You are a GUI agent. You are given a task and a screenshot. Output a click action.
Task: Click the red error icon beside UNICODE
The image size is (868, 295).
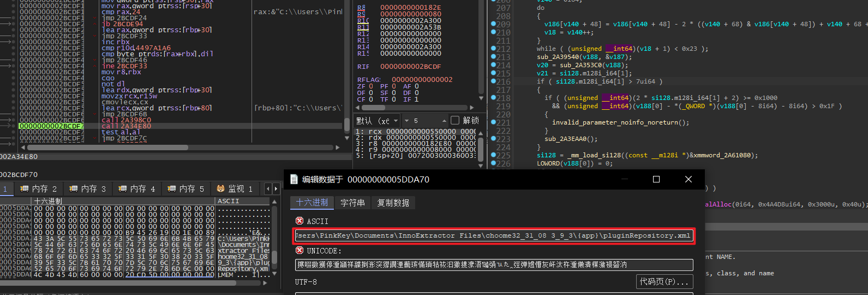pos(300,250)
